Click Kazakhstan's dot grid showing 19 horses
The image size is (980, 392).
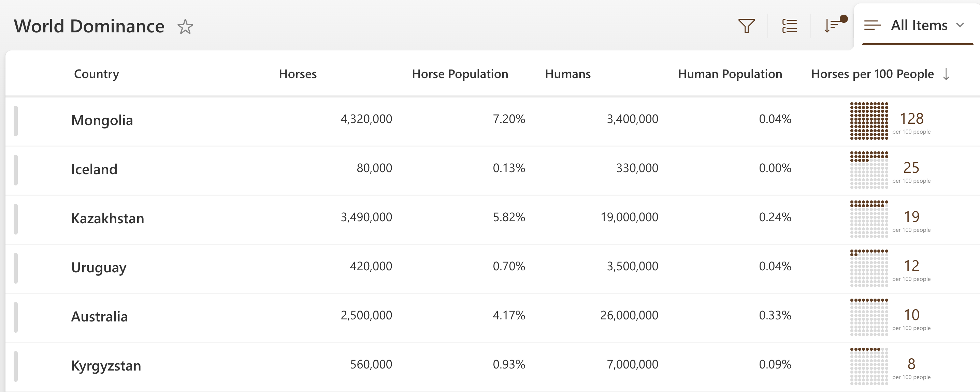(x=869, y=219)
